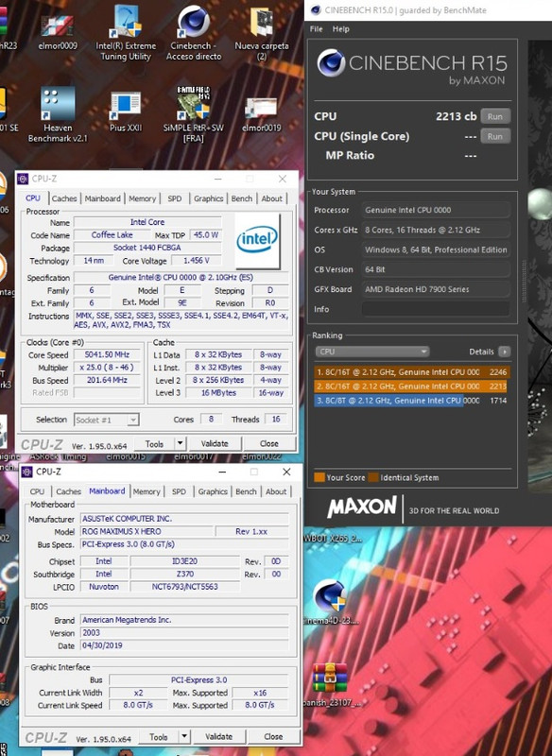This screenshot has width=552, height=756.
Task: Open Bench tab in upper CPU-Z
Action: (x=242, y=198)
